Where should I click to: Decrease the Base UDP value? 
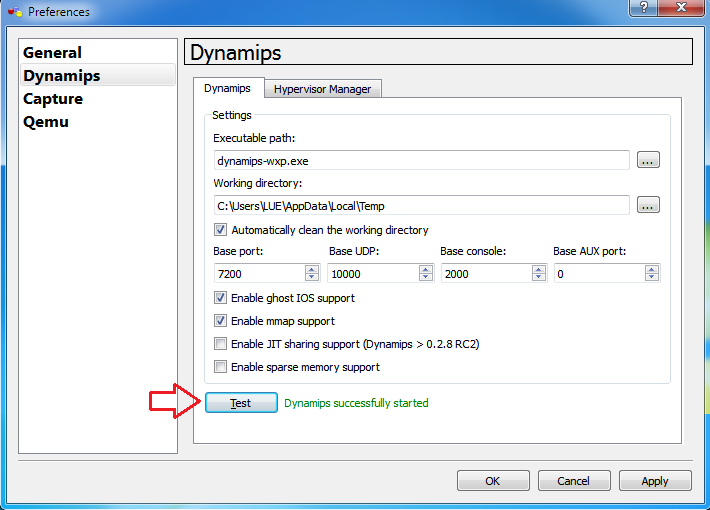(x=425, y=277)
